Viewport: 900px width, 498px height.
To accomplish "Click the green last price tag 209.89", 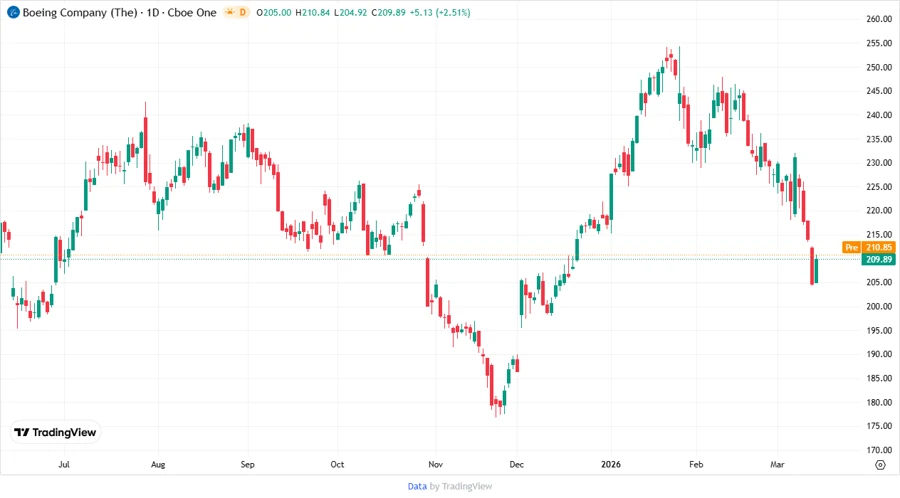I will click(x=879, y=259).
